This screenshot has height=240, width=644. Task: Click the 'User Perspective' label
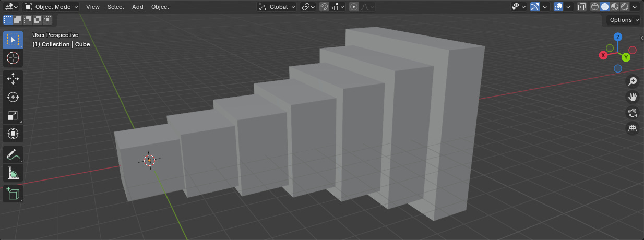tap(55, 35)
